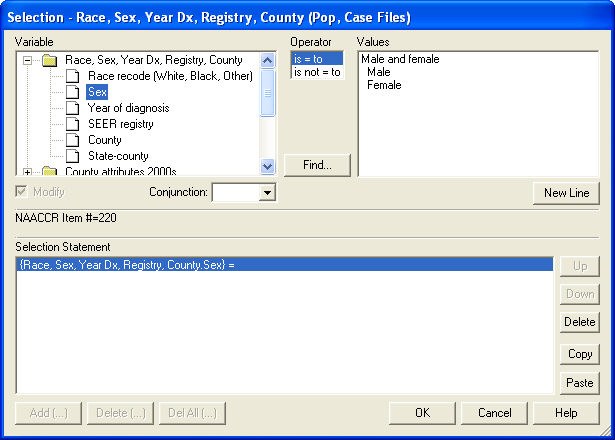
Task: Collapse the Race, Sex, Year Dx tree node
Action: point(28,60)
